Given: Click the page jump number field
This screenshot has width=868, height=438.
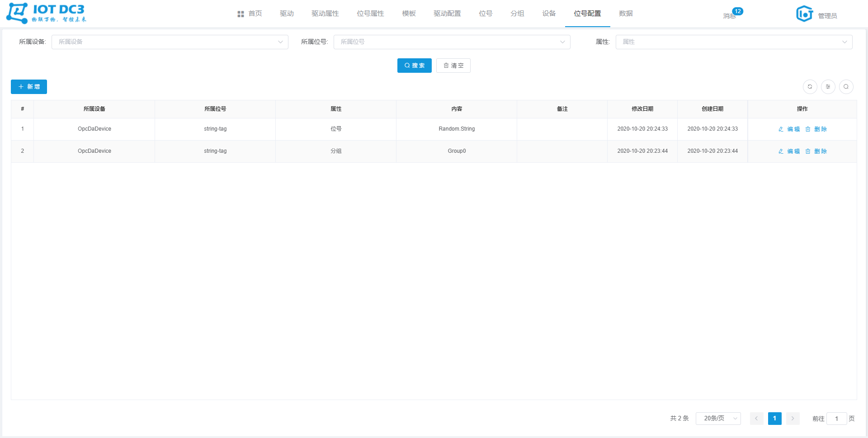Looking at the screenshot, I should 836,419.
